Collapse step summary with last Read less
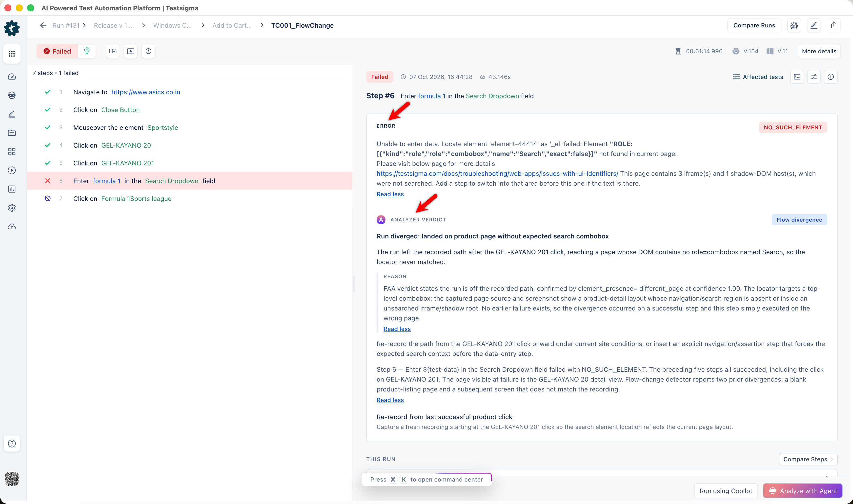Image resolution: width=853 pixels, height=504 pixels. tap(390, 400)
